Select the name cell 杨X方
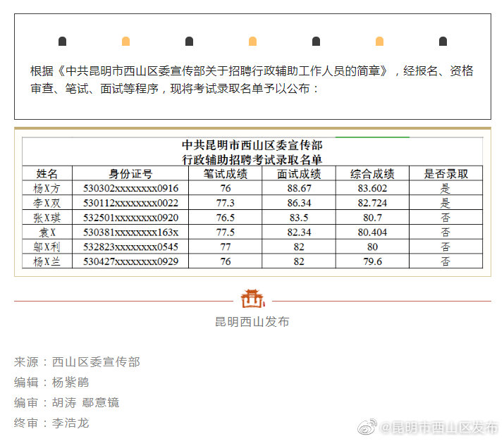 (47, 188)
